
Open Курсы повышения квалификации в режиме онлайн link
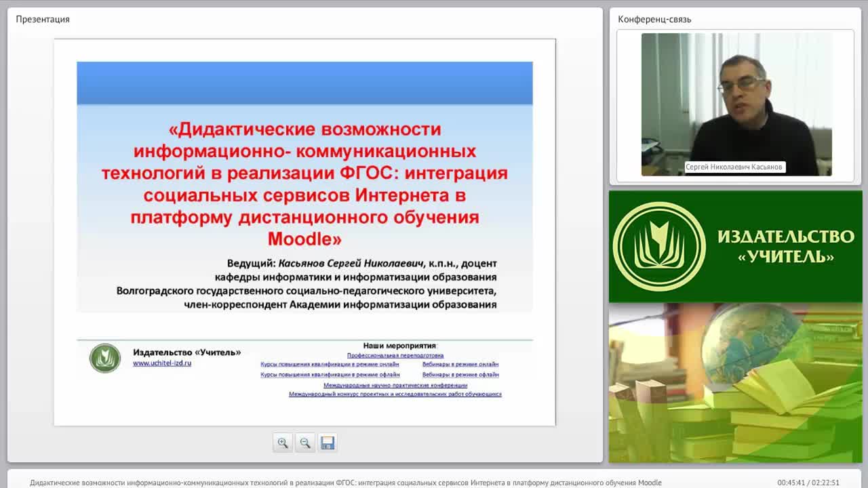click(x=330, y=365)
